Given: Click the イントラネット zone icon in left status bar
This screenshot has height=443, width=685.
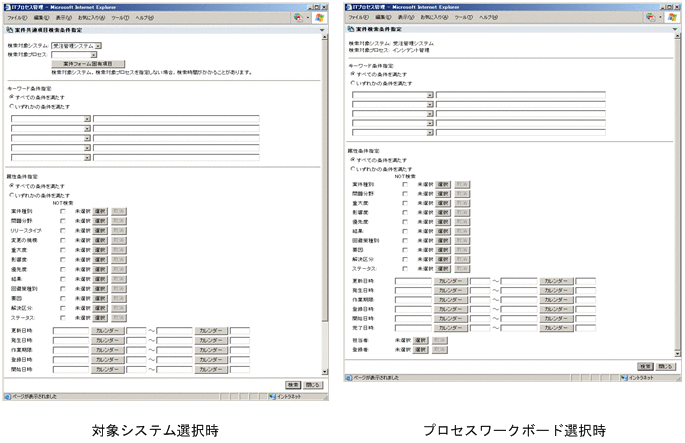Looking at the screenshot, I should pyautogui.click(x=272, y=396).
